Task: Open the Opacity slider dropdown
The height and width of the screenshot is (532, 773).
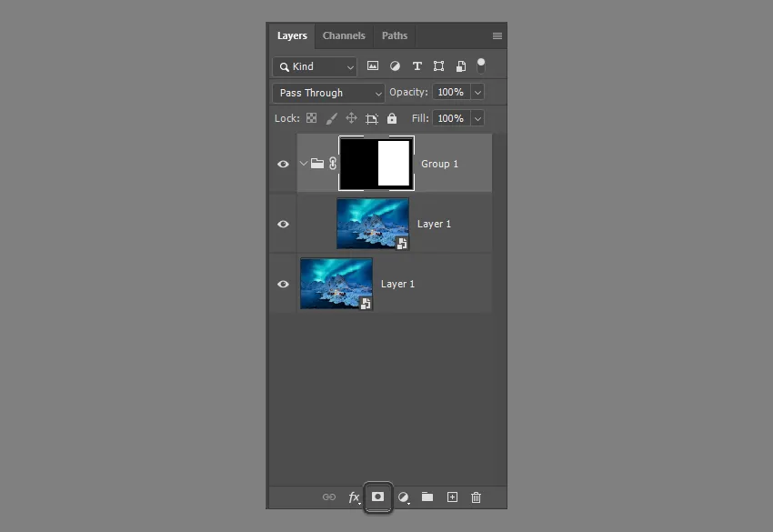Action: pos(477,93)
